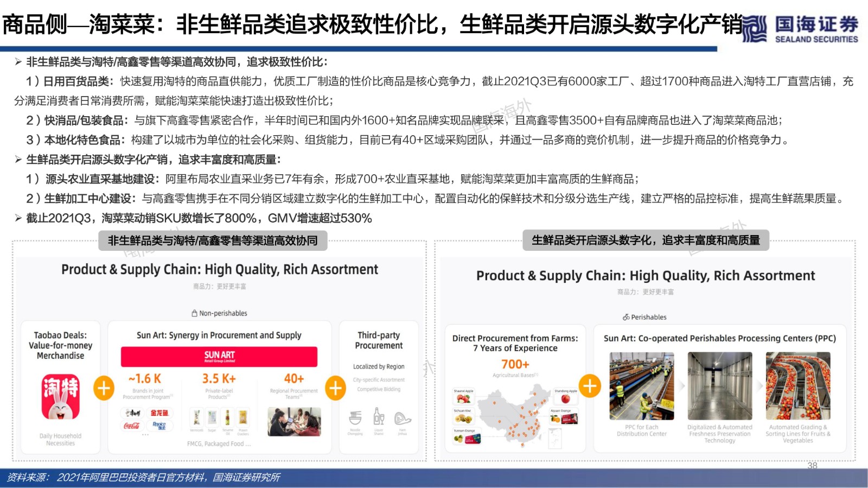
Task: Click the Freshness Preservation Technology corridor photo
Action: pos(720,386)
